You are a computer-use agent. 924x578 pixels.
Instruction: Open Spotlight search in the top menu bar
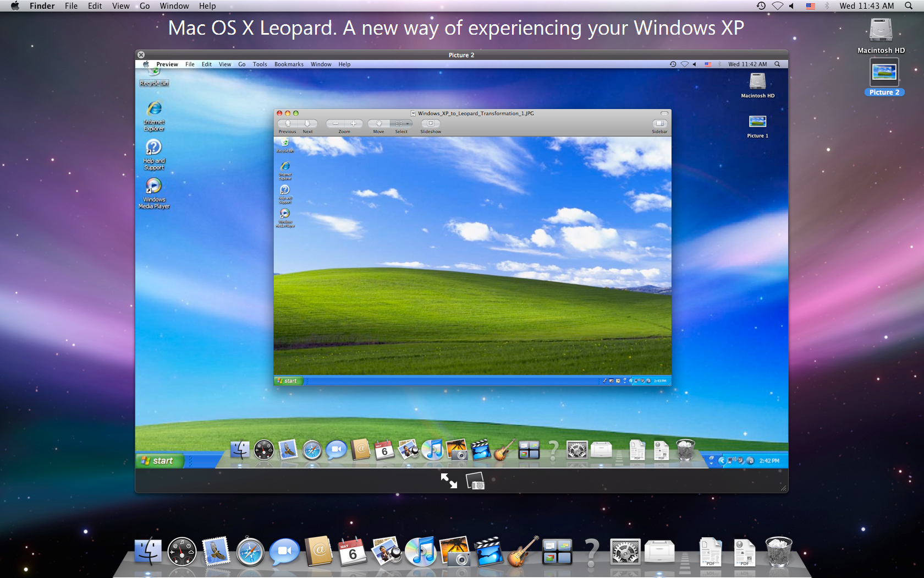pos(909,6)
